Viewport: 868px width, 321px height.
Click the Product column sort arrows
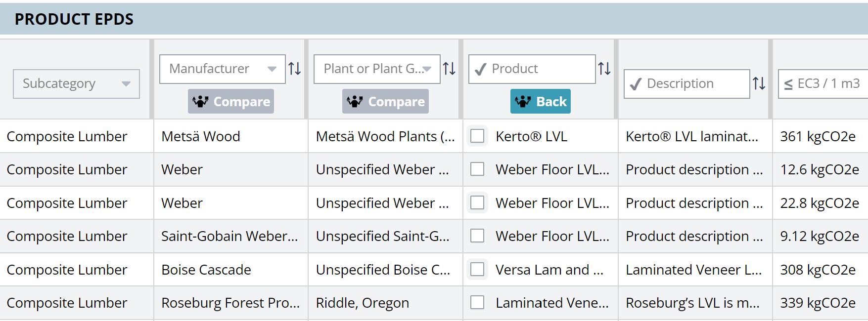604,69
